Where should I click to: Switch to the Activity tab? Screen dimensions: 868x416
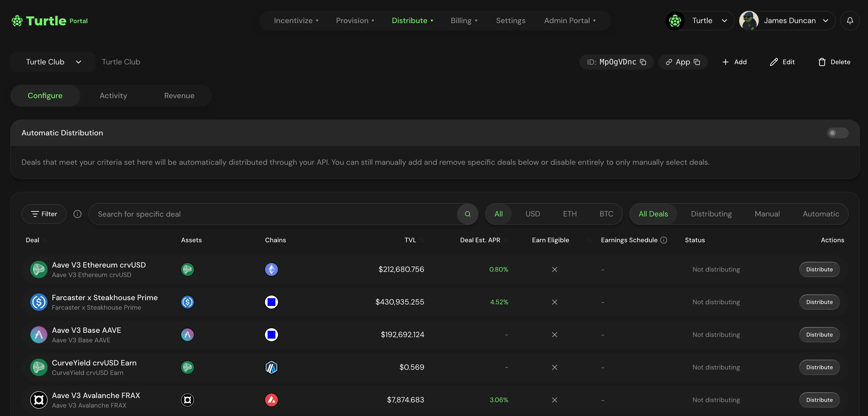[113, 96]
